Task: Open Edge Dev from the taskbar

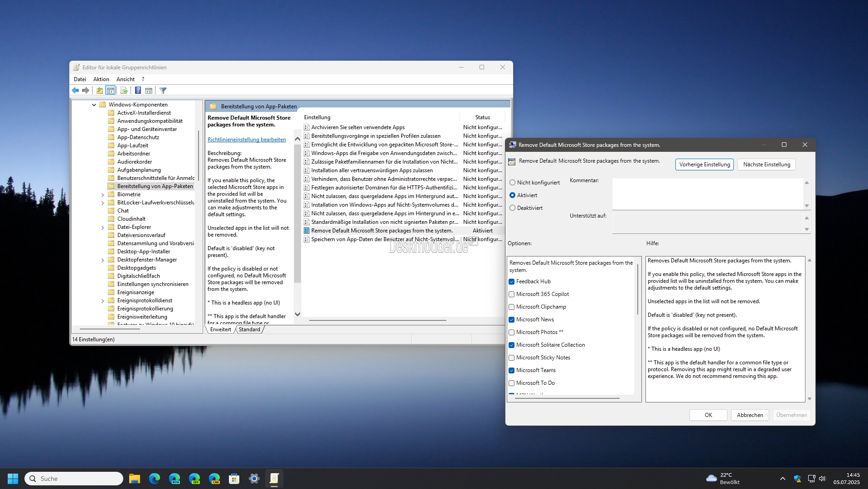Action: (x=194, y=479)
